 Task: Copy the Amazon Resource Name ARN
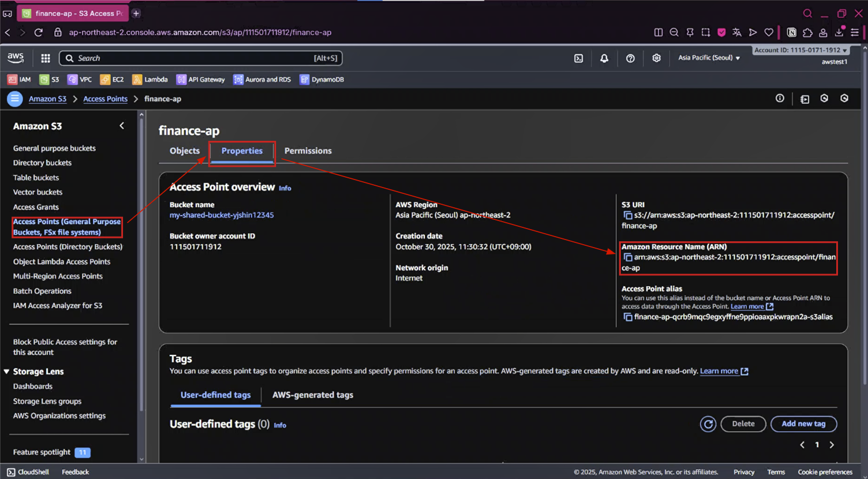tap(627, 257)
